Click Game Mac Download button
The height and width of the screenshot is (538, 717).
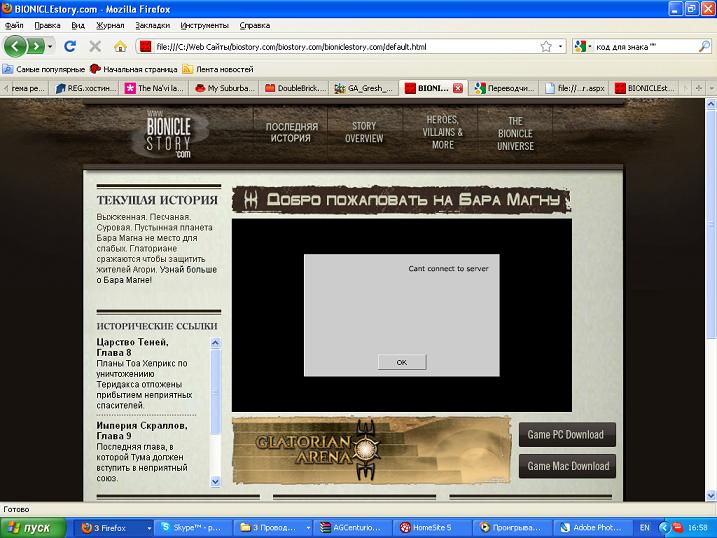click(x=567, y=466)
